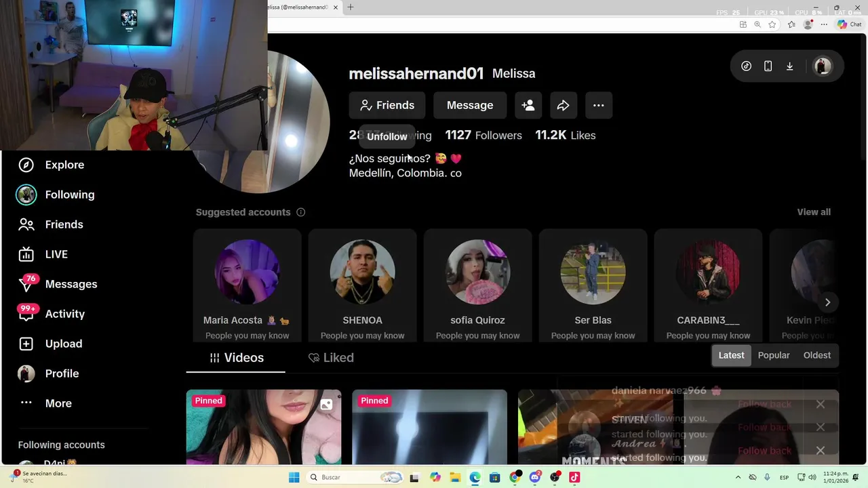Screen dimensions: 868x488
Task: Open sofia Quiroz suggested account
Action: point(477,285)
